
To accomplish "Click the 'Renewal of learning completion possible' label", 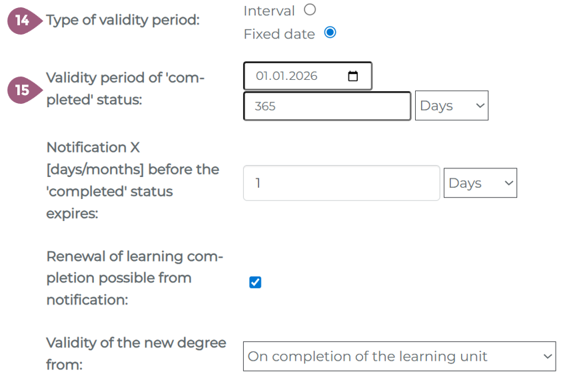I will point(134,278).
